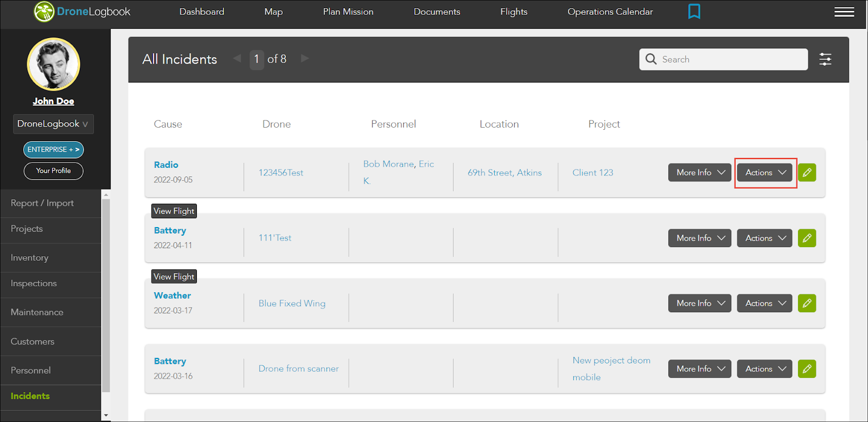
Task: Select Personnel in sidebar
Action: coord(50,370)
